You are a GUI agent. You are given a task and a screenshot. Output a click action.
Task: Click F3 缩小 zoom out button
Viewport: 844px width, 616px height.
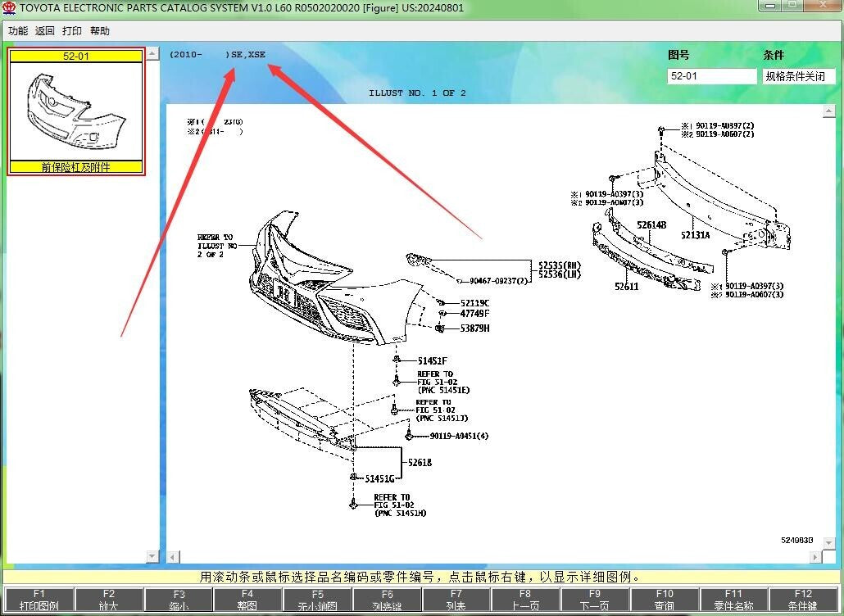(179, 600)
